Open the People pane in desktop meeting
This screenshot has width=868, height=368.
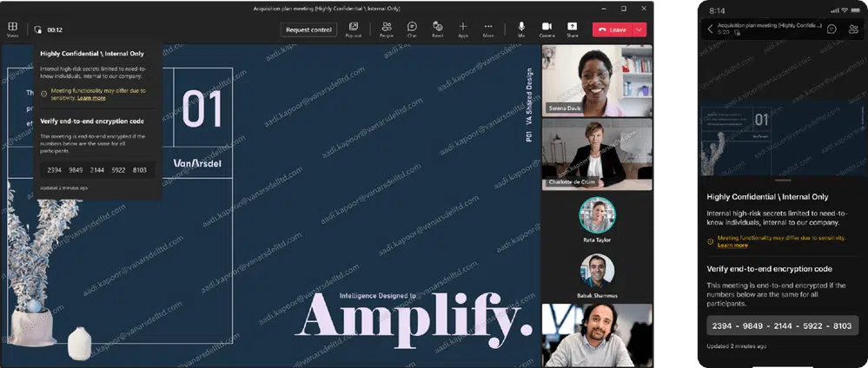click(387, 30)
